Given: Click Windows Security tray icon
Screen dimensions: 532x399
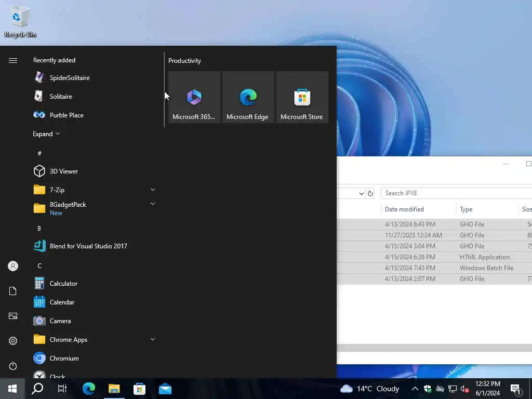Looking at the screenshot, I should pyautogui.click(x=428, y=389).
